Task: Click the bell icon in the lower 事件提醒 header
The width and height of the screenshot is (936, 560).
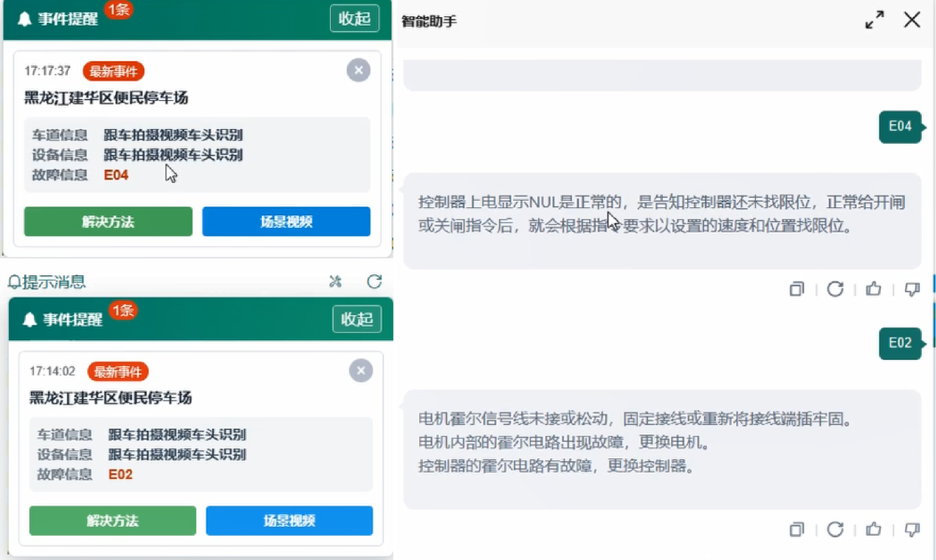Action: point(30,319)
